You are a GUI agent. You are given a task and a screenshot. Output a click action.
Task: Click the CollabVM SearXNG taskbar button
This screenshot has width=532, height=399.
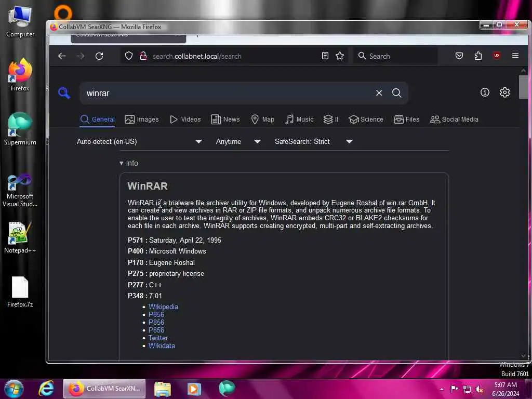pos(104,389)
